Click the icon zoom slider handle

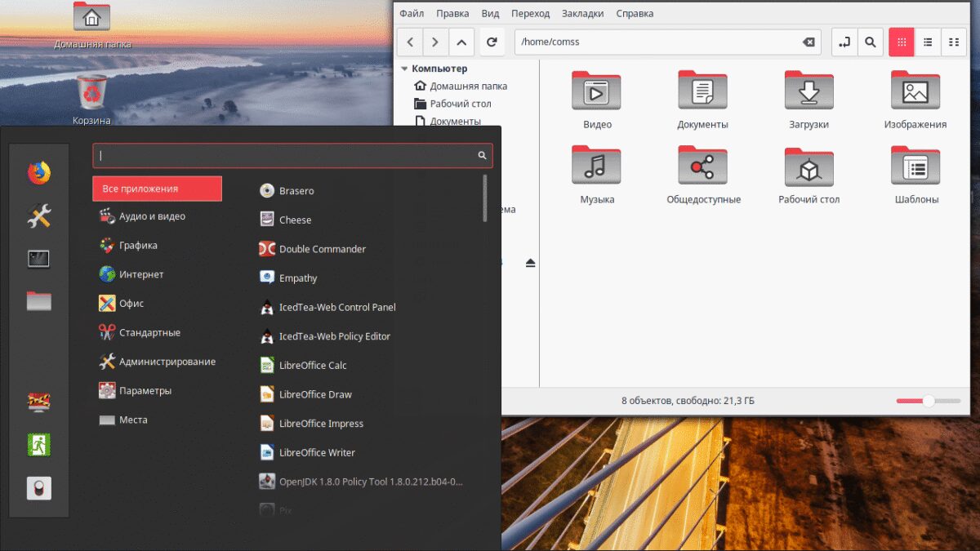929,401
